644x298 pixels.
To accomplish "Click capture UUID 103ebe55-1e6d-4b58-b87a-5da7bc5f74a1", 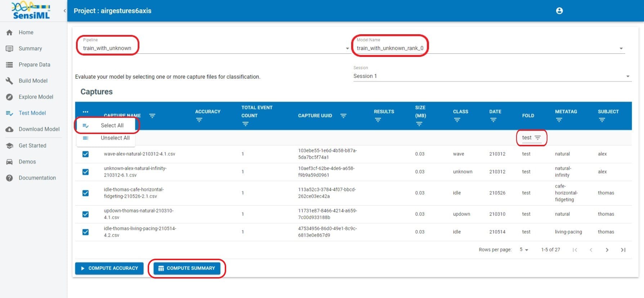I will point(327,154).
